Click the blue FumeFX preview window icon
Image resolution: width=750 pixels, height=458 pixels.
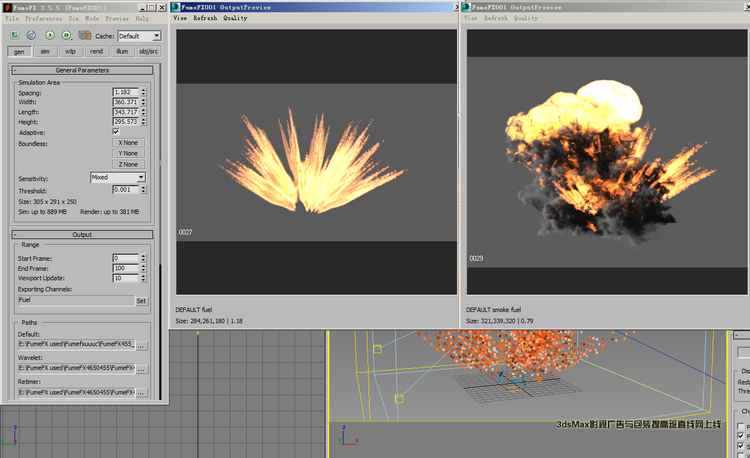[31, 35]
